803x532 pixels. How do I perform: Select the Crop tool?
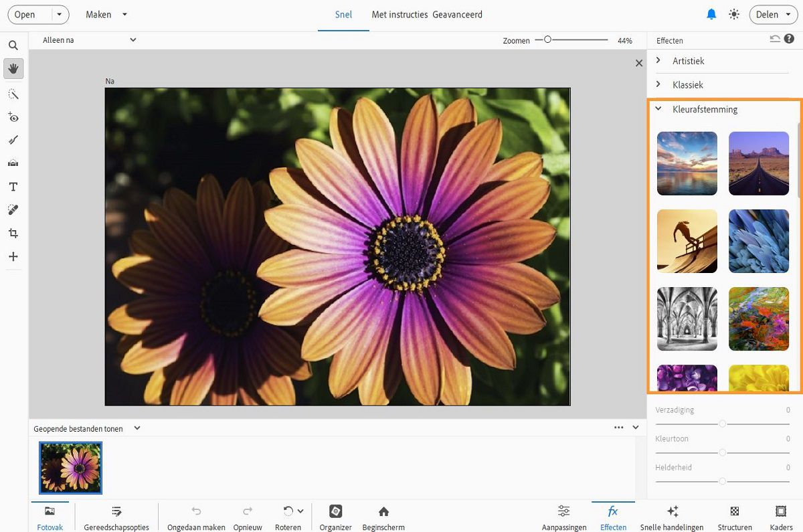click(13, 234)
